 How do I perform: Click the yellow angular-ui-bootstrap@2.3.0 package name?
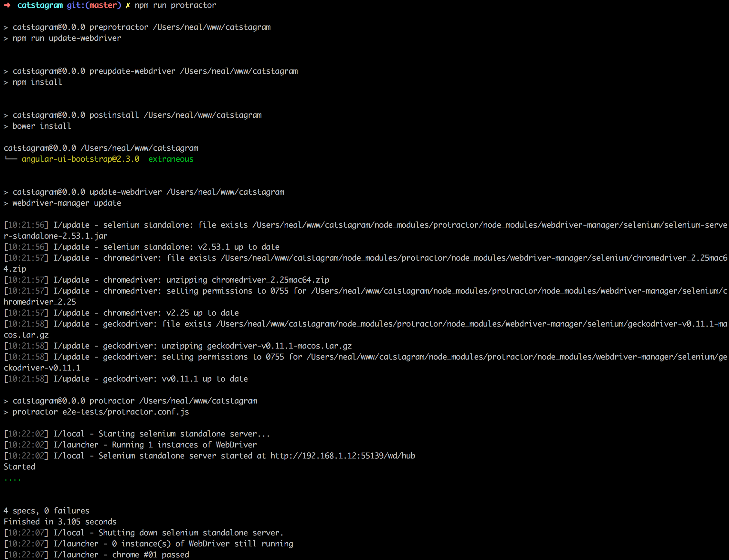pyautogui.click(x=80, y=159)
